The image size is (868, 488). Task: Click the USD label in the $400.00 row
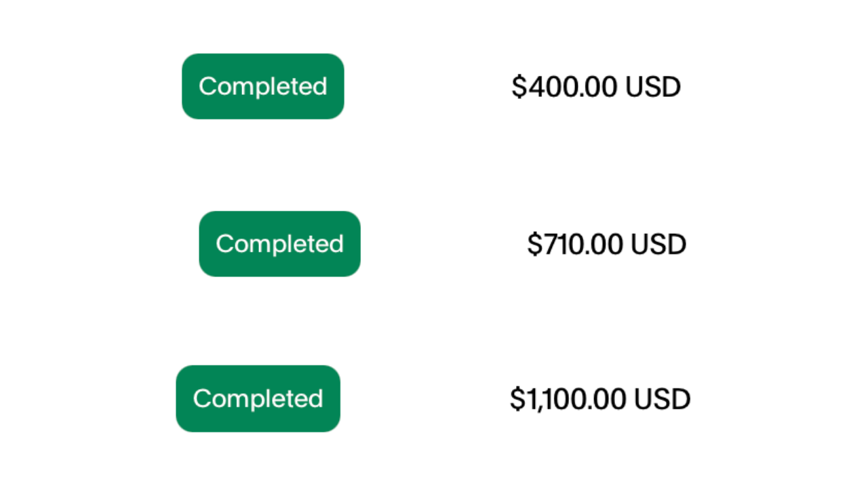click(x=652, y=87)
